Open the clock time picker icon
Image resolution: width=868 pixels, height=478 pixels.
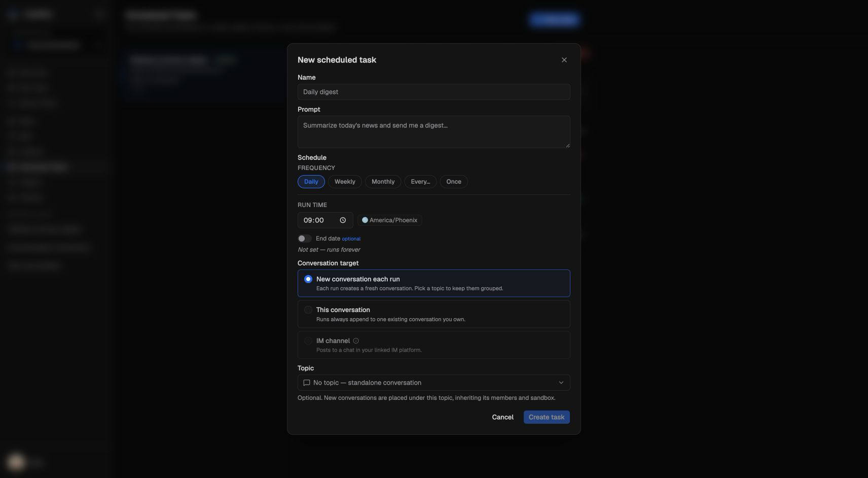(343, 220)
